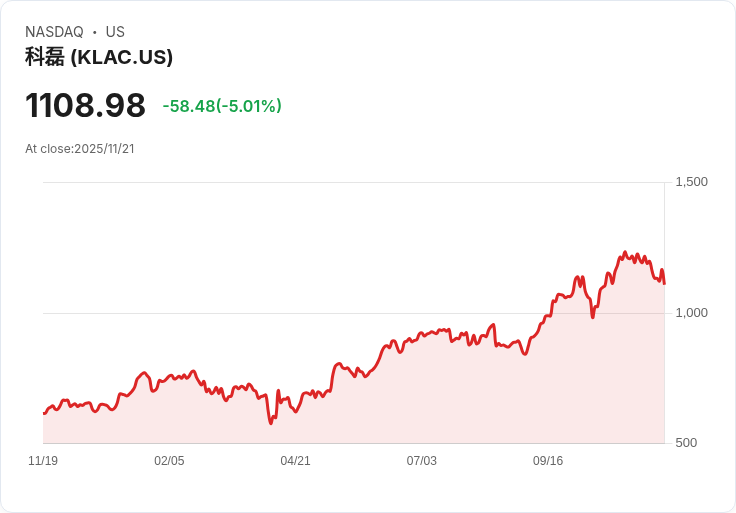This screenshot has height=513, width=736.
Task: Select the 1108.98 current price
Action: click(85, 105)
